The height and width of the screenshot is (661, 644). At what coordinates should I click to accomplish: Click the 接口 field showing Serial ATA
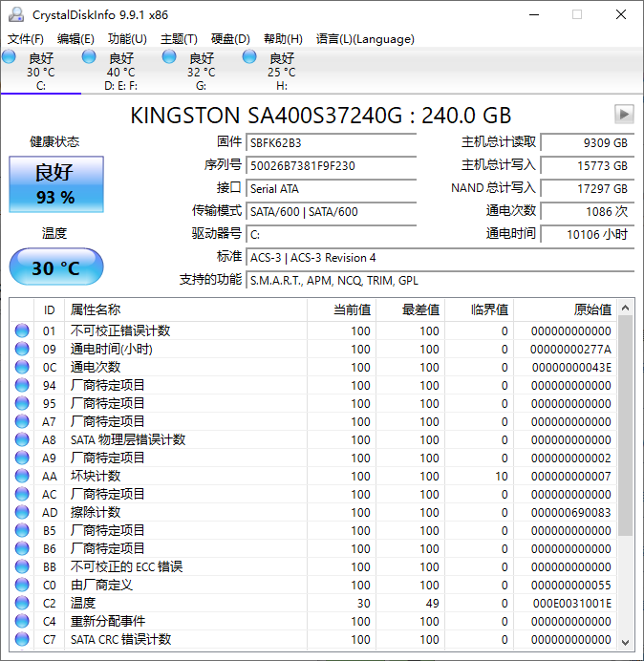pos(331,188)
